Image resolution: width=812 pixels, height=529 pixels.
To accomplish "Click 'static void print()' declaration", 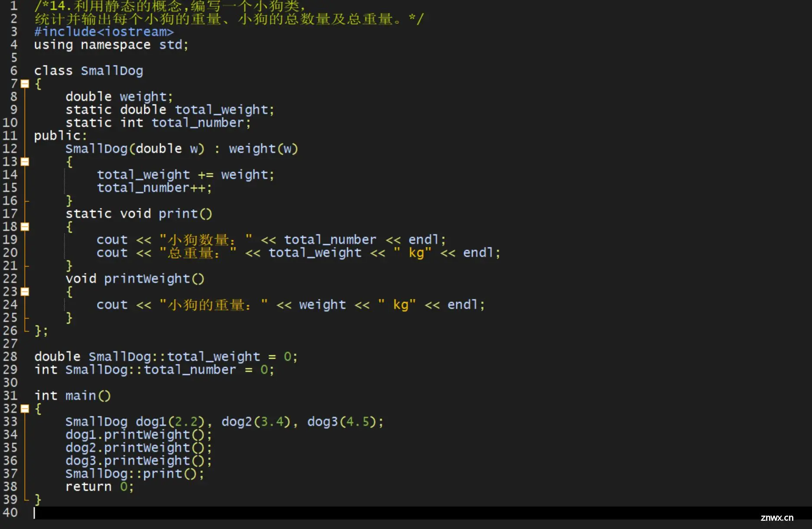I will (139, 214).
